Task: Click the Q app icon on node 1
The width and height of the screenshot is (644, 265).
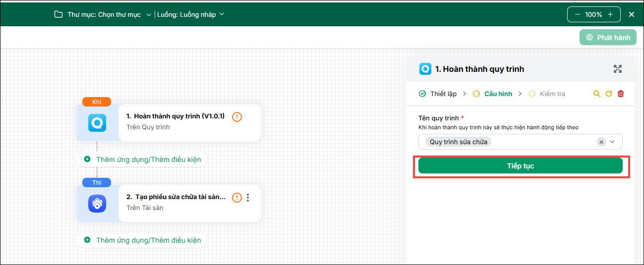Action: point(97,122)
